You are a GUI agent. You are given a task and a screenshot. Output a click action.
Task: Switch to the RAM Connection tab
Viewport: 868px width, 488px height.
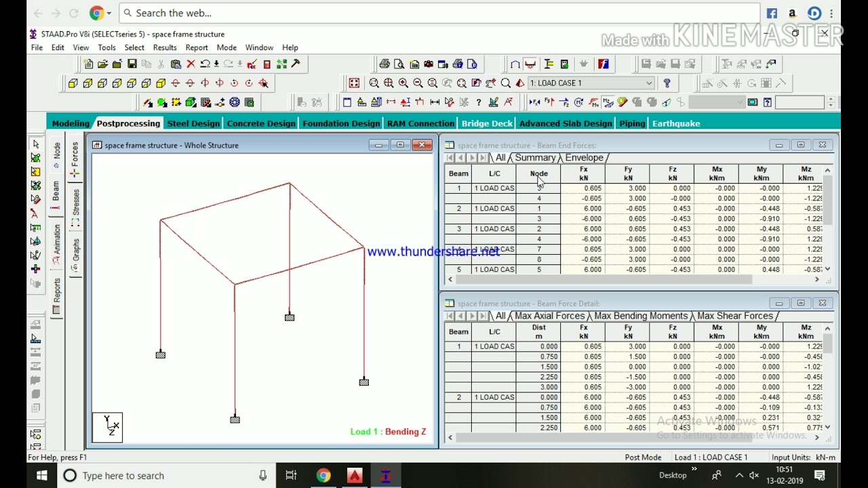(420, 123)
